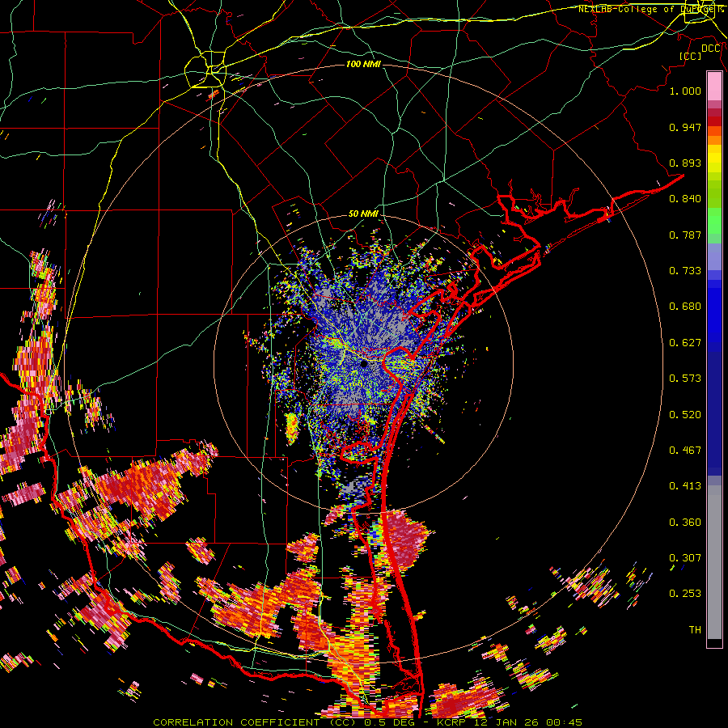Click the 0.573 scale value
728x728 pixels.
point(685,379)
